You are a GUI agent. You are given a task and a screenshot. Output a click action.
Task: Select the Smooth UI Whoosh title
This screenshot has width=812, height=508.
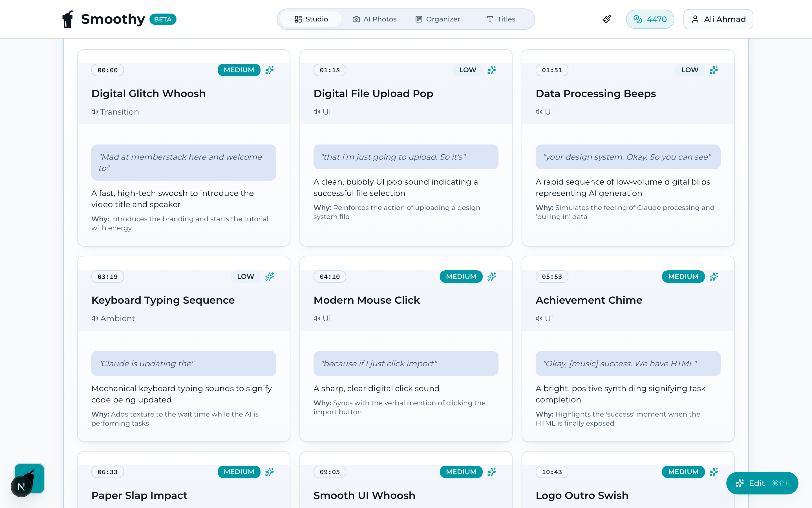point(364,495)
